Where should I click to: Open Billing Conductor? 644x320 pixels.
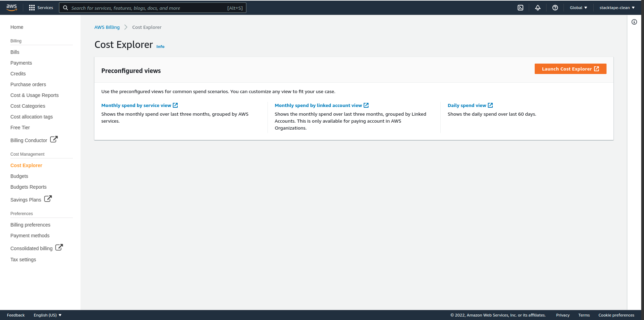tap(29, 140)
